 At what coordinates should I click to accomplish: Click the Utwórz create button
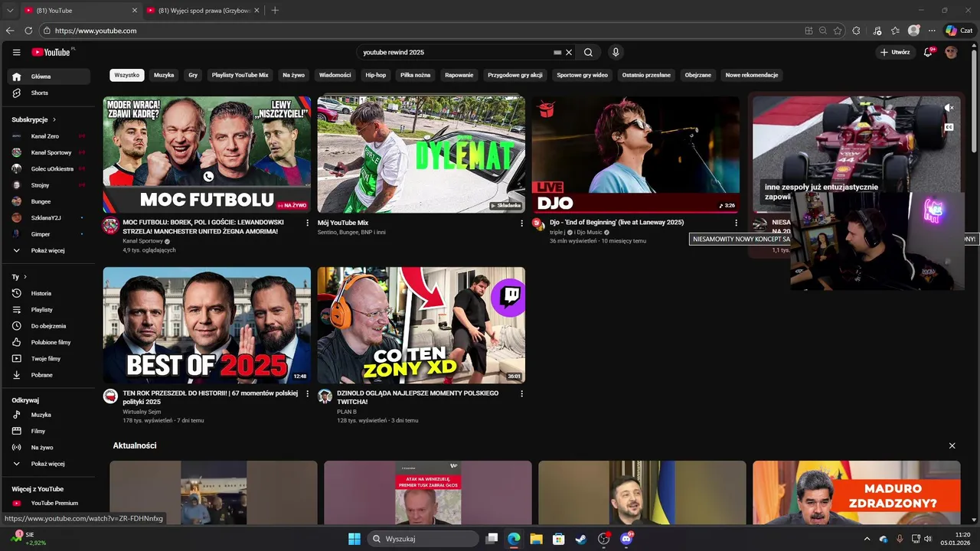point(895,52)
